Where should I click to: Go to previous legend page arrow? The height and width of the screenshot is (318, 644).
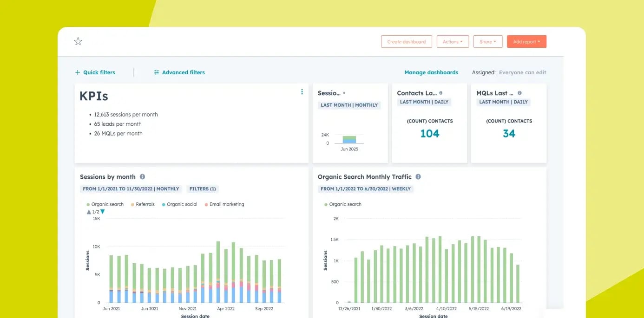[x=89, y=212]
